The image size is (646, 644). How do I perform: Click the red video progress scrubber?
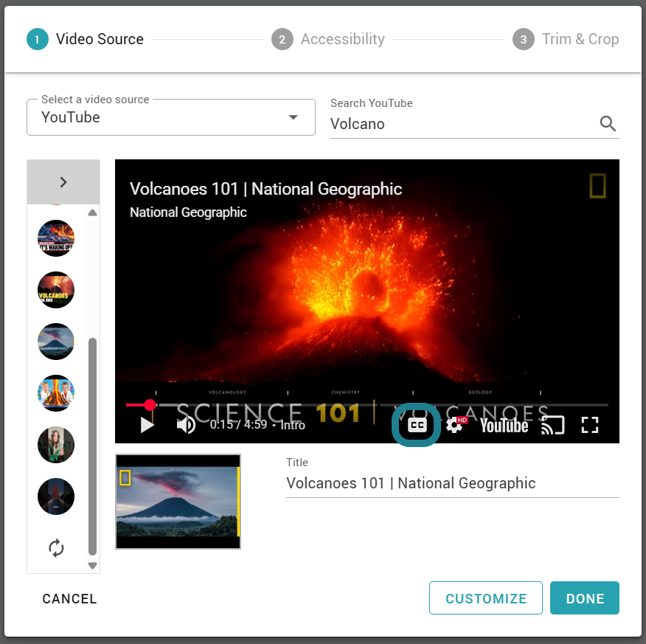tap(150, 405)
